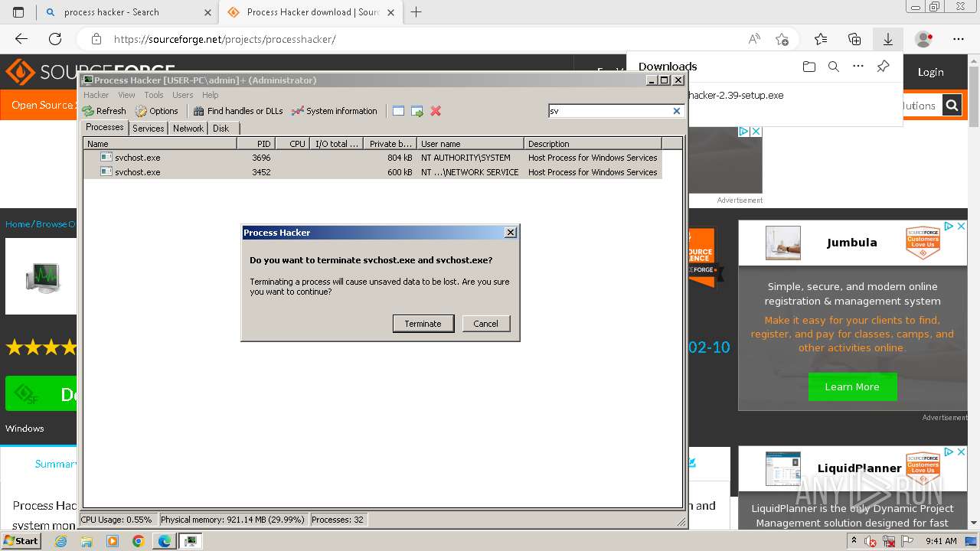980x551 pixels.
Task: Open the View menu
Action: coord(126,95)
